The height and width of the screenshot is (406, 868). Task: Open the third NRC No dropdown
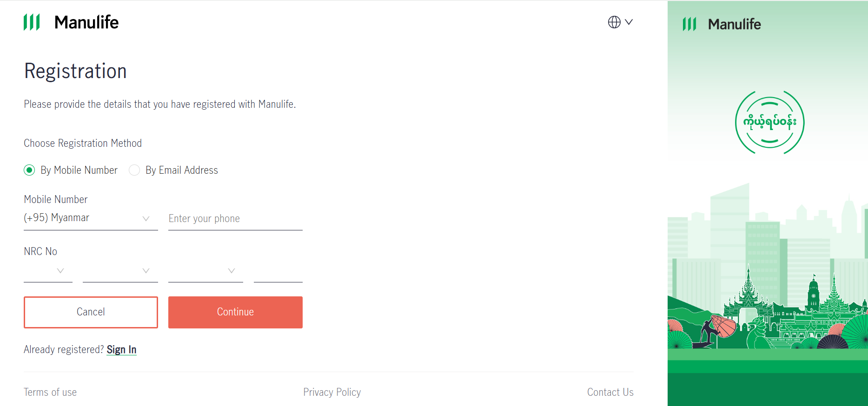(x=205, y=271)
